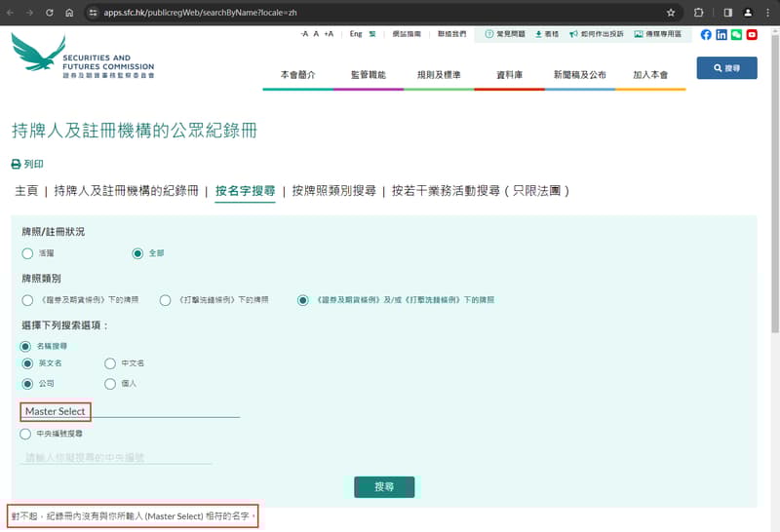Open the SFC YouTube icon
780x532 pixels.
point(752,34)
